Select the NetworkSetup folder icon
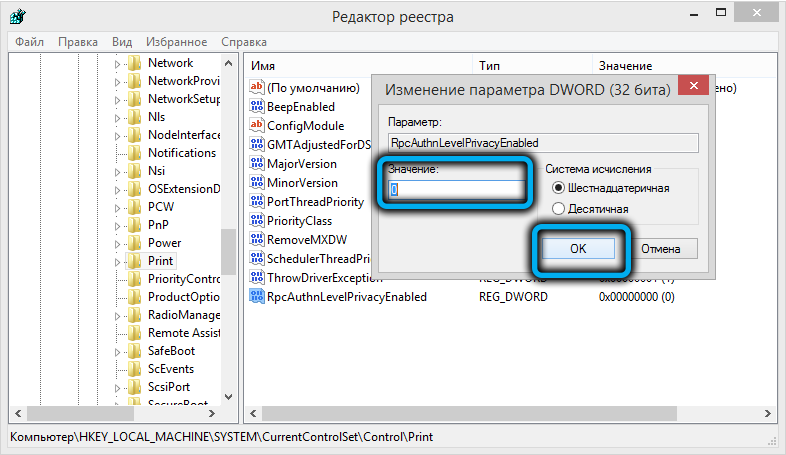The height and width of the screenshot is (455, 786). [x=134, y=99]
